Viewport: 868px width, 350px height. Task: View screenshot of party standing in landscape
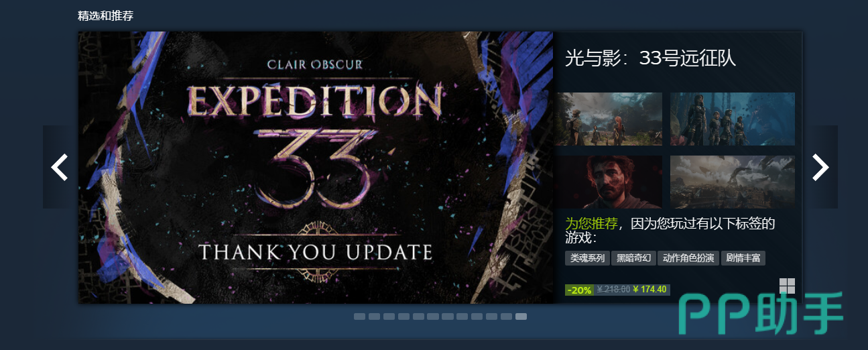click(x=609, y=119)
